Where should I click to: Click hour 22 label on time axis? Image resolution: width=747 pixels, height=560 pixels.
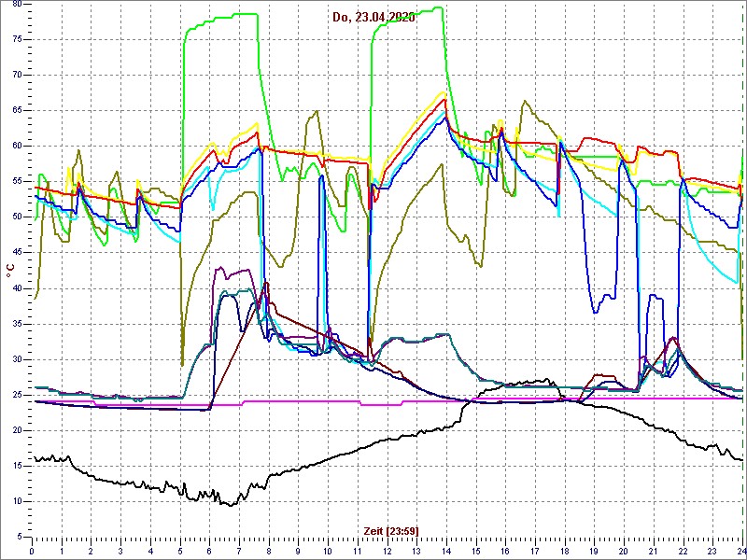click(682, 551)
